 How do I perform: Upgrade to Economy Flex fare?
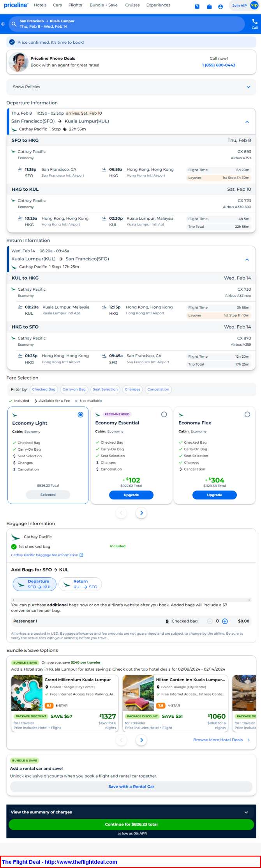coord(215,495)
